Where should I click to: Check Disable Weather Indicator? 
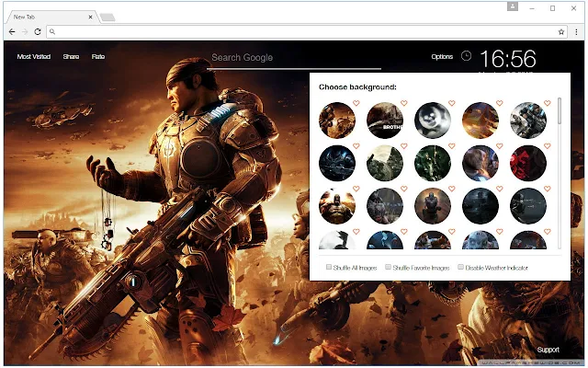click(460, 267)
